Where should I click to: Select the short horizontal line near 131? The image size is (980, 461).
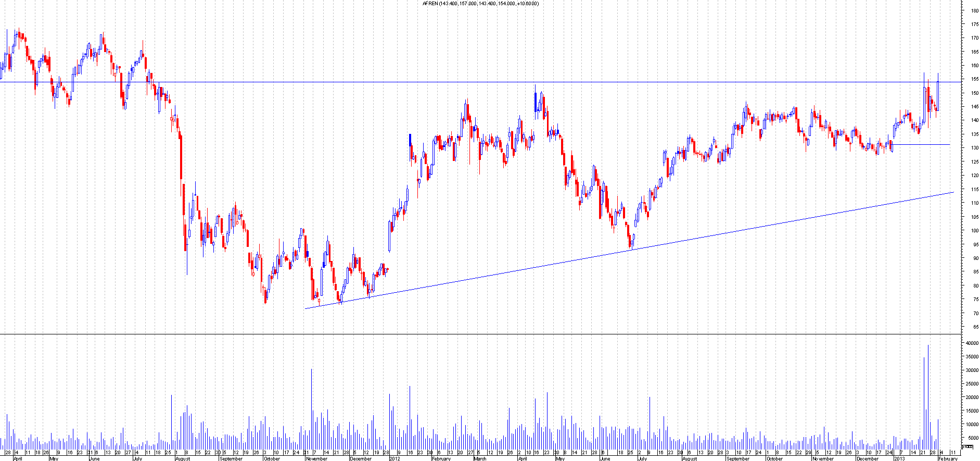(x=921, y=144)
